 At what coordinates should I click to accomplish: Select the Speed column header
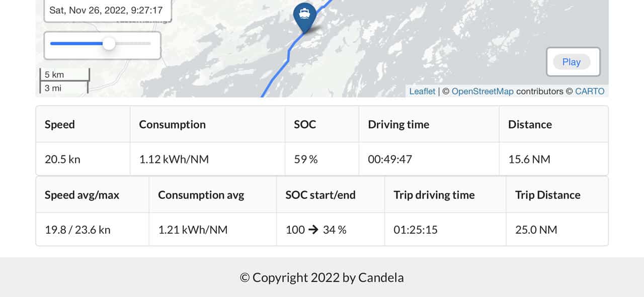60,125
